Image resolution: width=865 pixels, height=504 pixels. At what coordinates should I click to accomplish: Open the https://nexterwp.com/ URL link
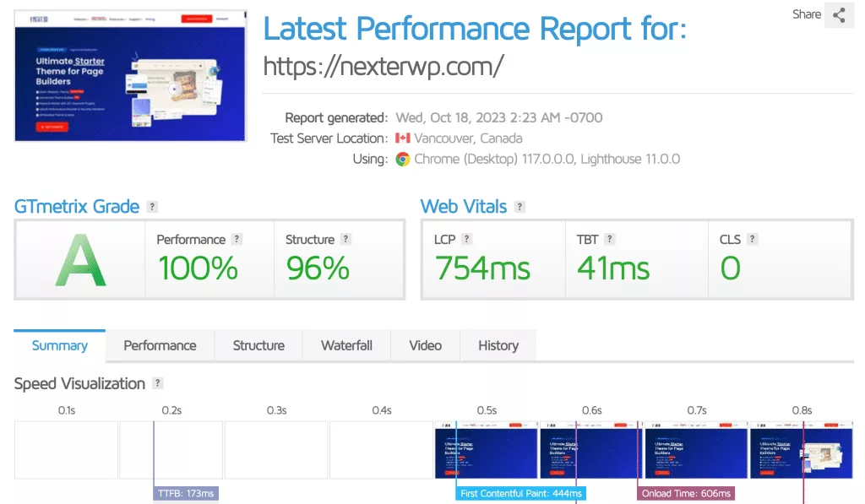(384, 67)
